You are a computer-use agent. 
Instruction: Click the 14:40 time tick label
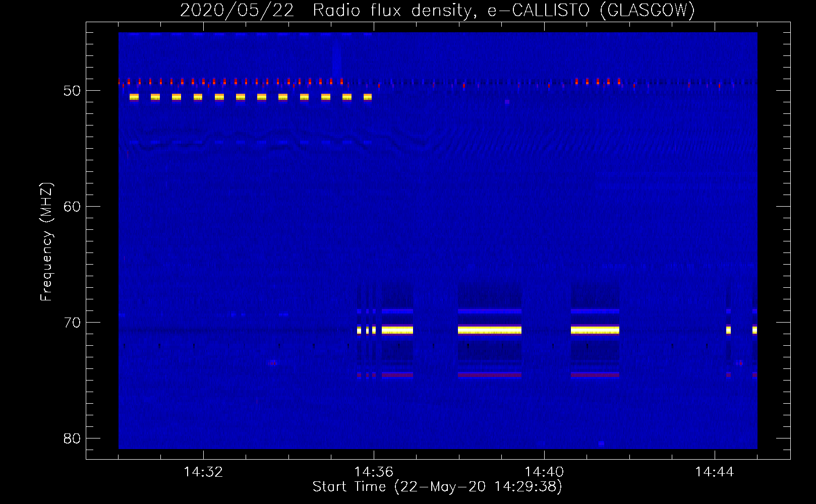tap(544, 472)
